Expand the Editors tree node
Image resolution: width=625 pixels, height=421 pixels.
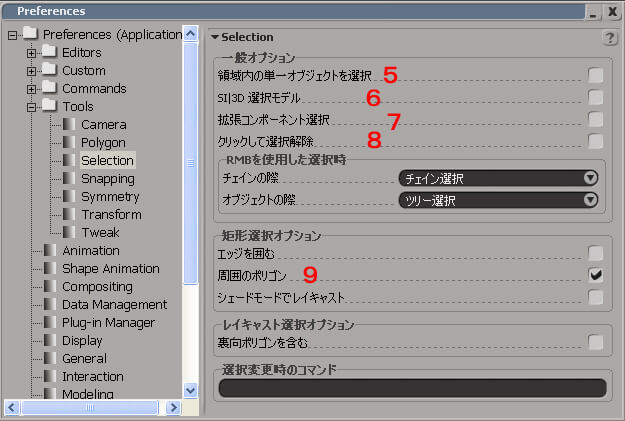point(31,53)
